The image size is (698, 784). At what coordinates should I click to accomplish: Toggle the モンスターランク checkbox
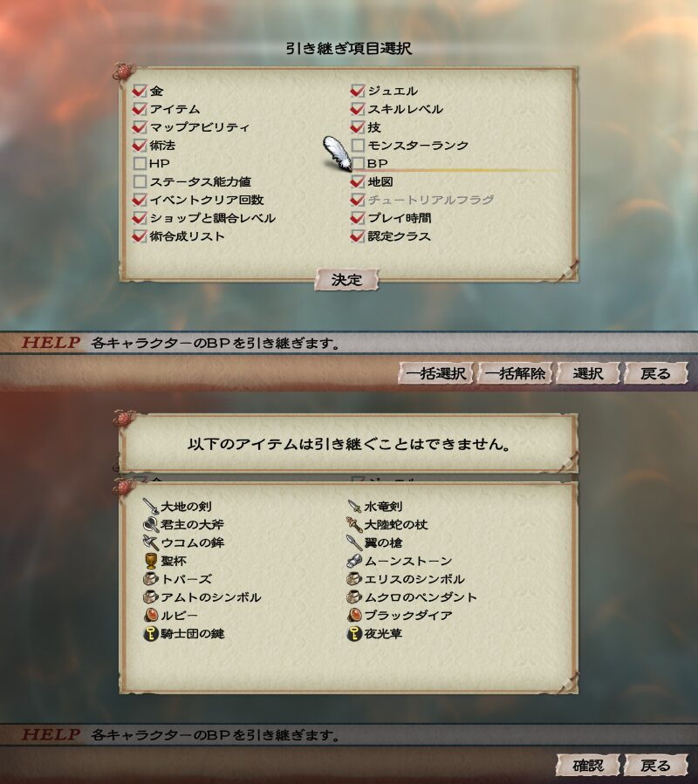(x=358, y=146)
